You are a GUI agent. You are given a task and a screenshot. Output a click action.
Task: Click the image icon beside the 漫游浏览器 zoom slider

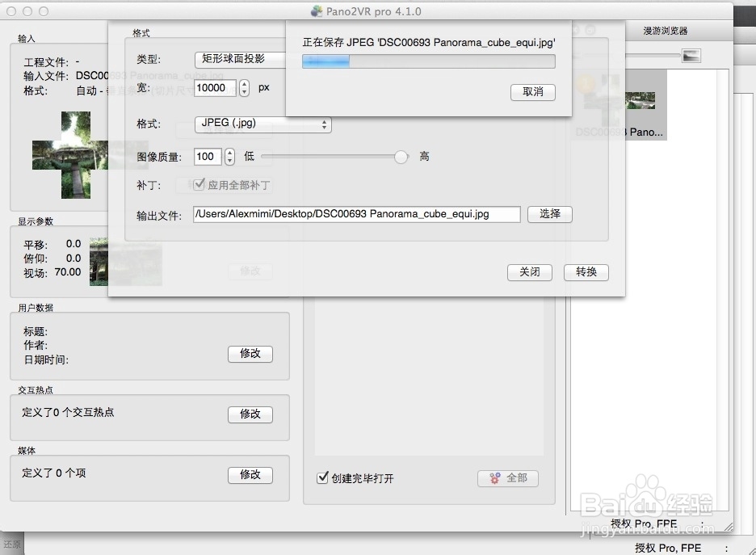691,55
